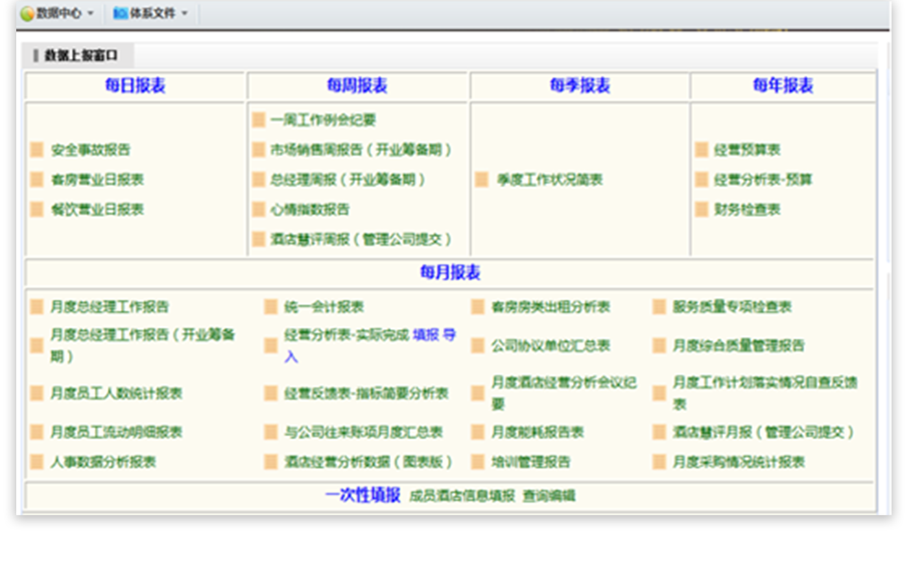Click the orange icon beside 统一会计报表
Viewport: 924px width, 567px height.
click(x=271, y=307)
